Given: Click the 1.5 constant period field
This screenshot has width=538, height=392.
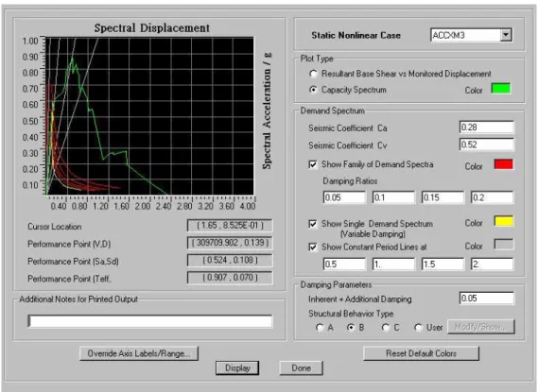Looking at the screenshot, I should point(443,264).
